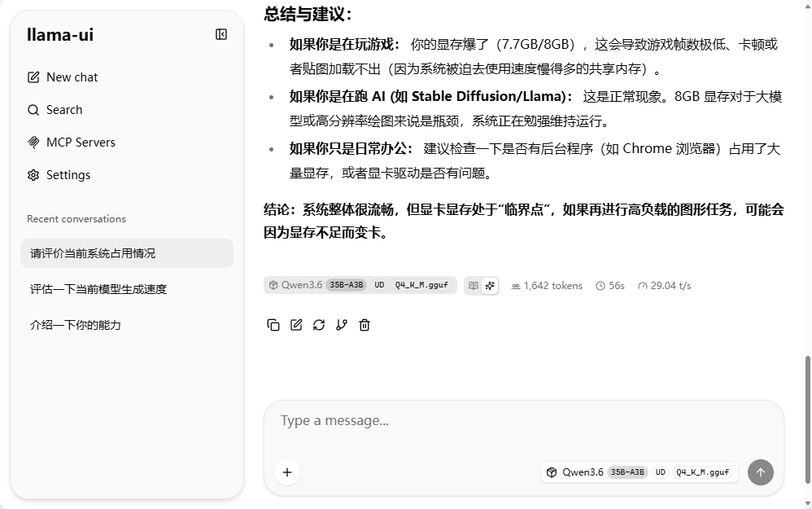Copy the assistant message

pyautogui.click(x=273, y=325)
